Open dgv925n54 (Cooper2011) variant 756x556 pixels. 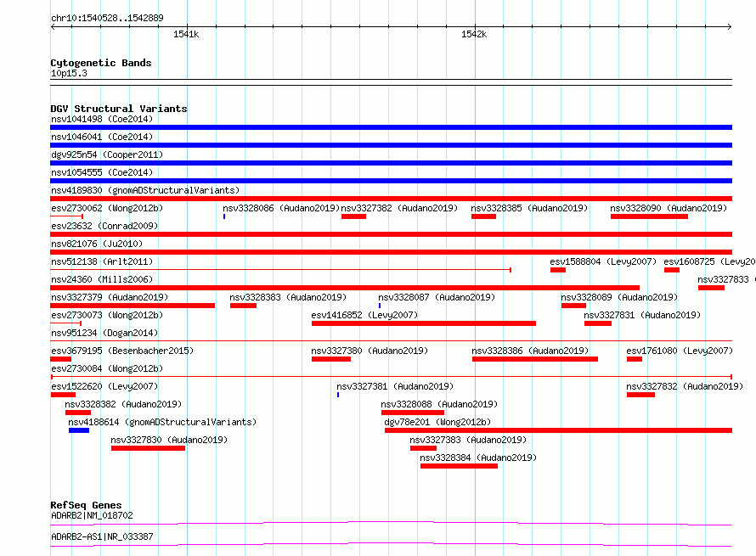107,154
